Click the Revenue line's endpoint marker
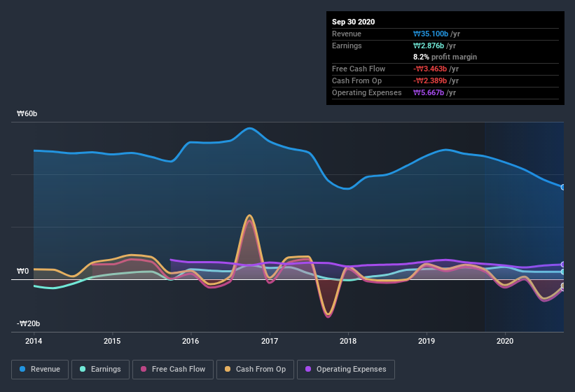 click(563, 187)
